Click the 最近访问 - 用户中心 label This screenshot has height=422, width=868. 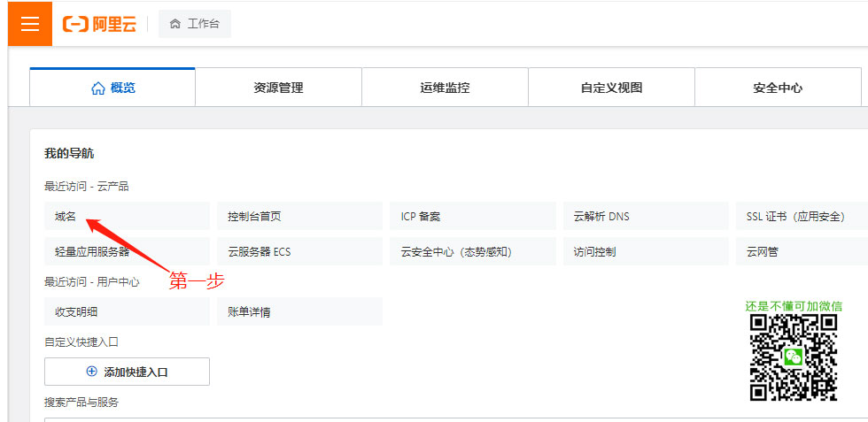click(92, 282)
